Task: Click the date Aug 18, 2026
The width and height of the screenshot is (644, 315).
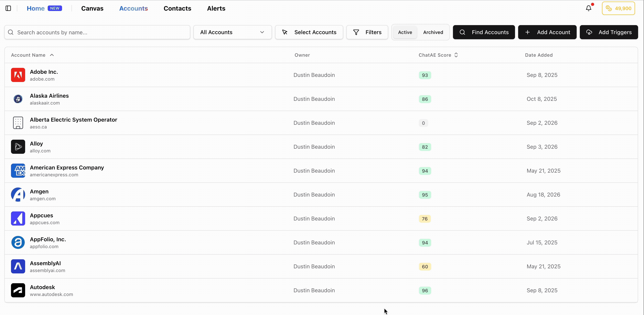Action: point(543,195)
